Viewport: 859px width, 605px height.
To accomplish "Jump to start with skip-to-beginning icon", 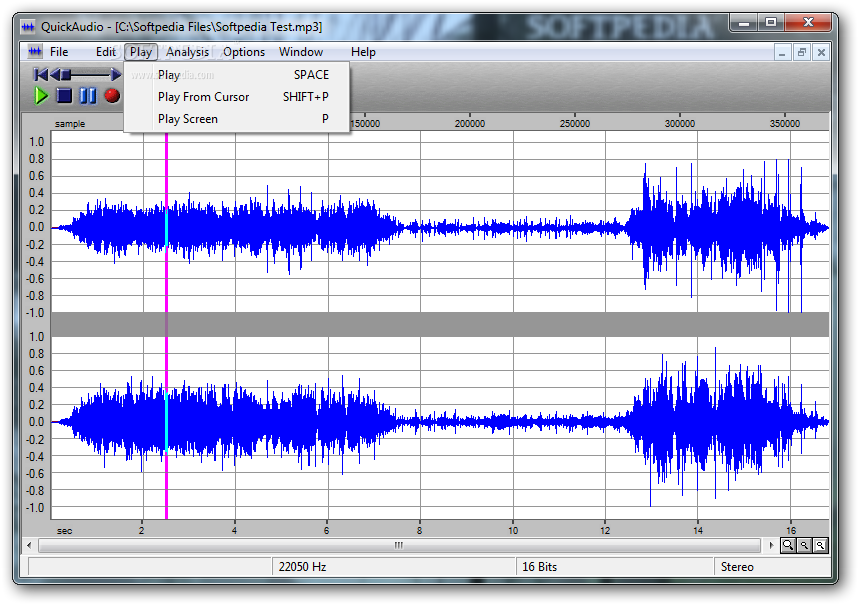I will coord(40,74).
